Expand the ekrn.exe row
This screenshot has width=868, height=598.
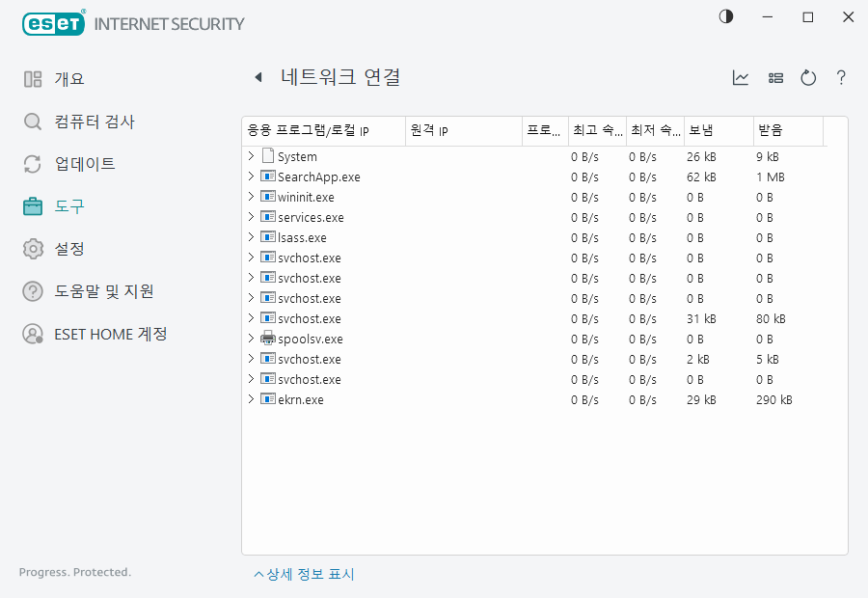tap(251, 399)
